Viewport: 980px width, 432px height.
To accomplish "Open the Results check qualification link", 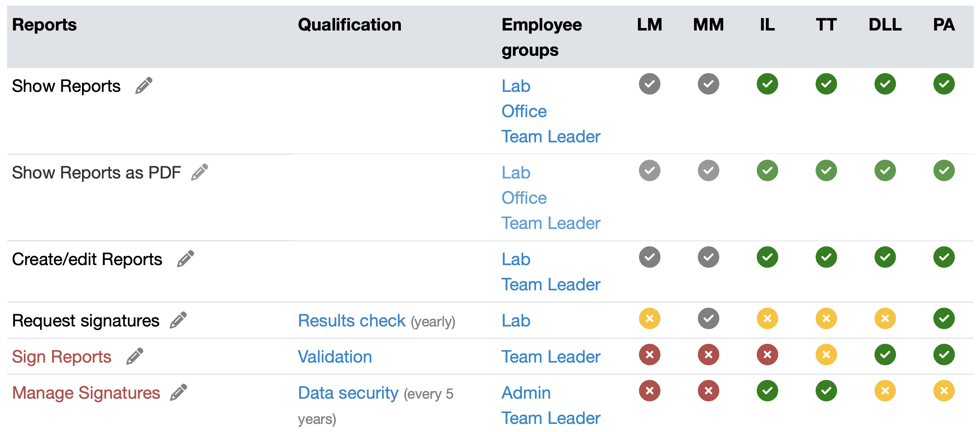I will 352,320.
